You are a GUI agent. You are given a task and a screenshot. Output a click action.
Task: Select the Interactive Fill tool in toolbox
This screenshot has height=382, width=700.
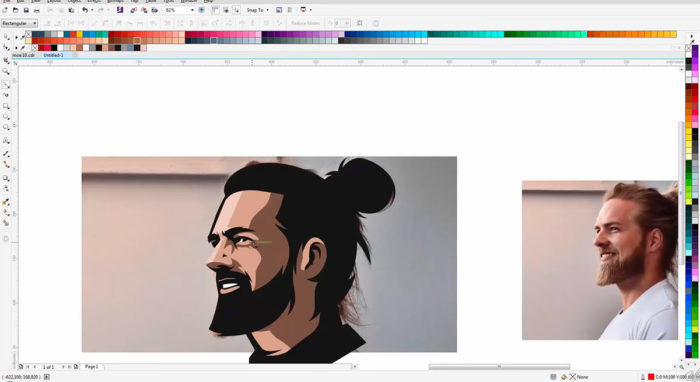6,213
